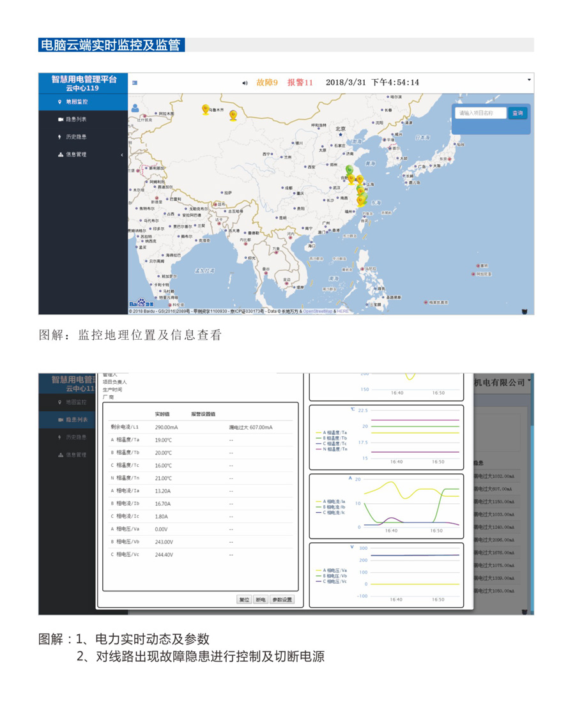Click the 断电 power-off button
Image resolution: width=575 pixels, height=728 pixels.
tap(260, 600)
